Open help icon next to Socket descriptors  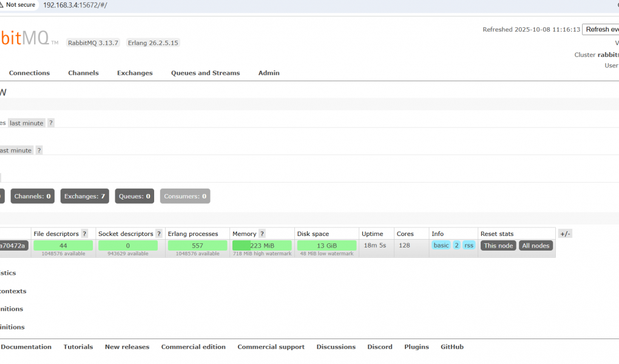click(x=158, y=234)
